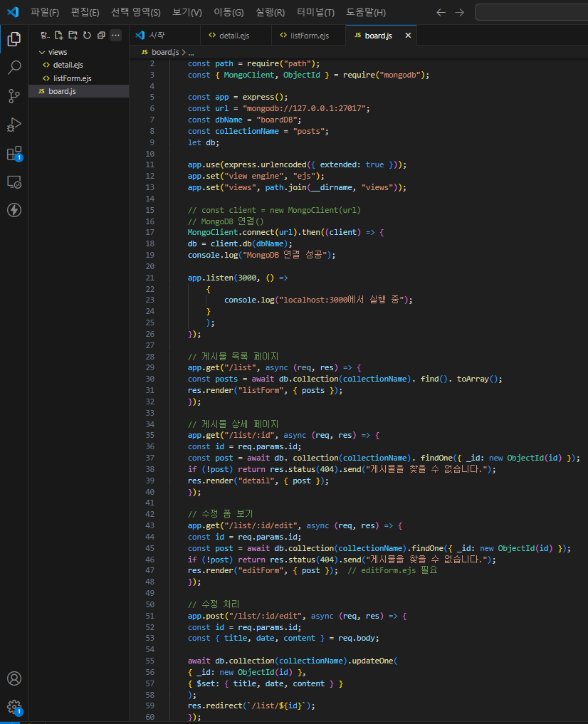Click app.listen(3000 on line 21
The height and width of the screenshot is (724, 588).
[x=222, y=278]
